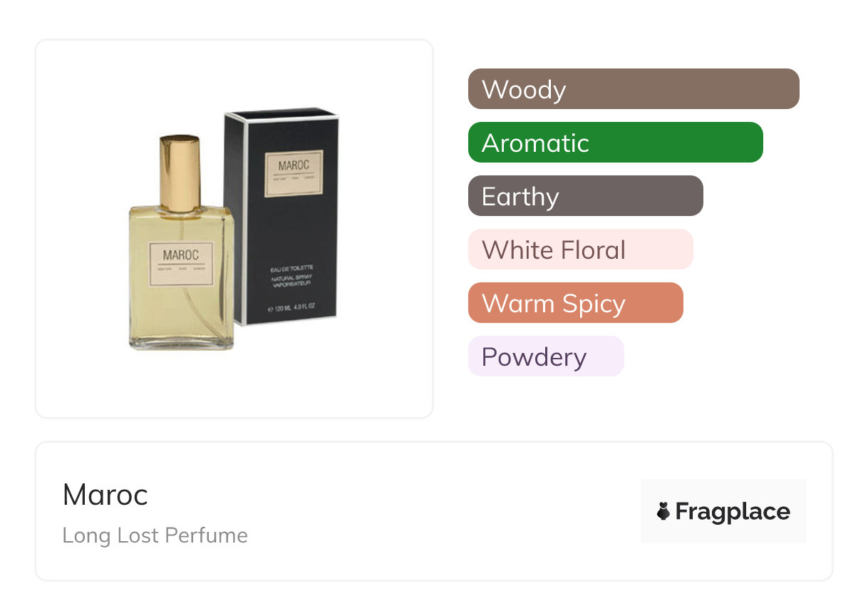This screenshot has width=868, height=616.
Task: Click the MAROC label on the box
Action: tap(294, 171)
